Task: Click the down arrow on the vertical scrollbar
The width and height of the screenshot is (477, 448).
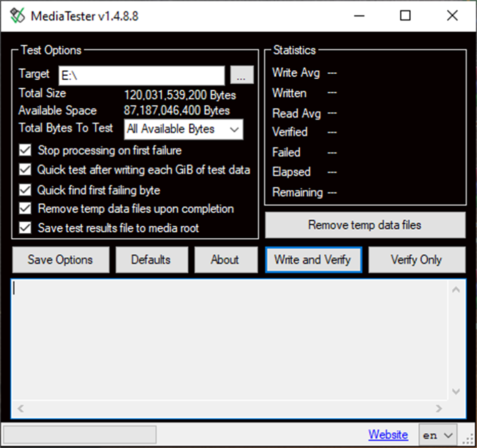Action: 456,392
